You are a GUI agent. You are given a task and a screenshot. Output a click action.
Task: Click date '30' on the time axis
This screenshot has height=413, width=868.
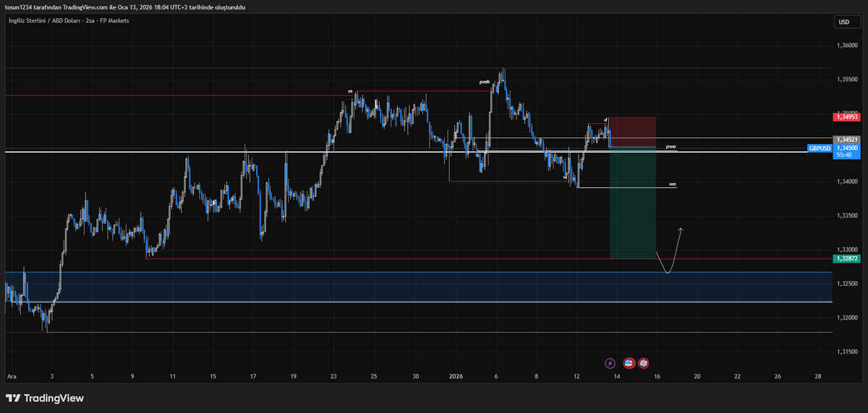(x=416, y=377)
